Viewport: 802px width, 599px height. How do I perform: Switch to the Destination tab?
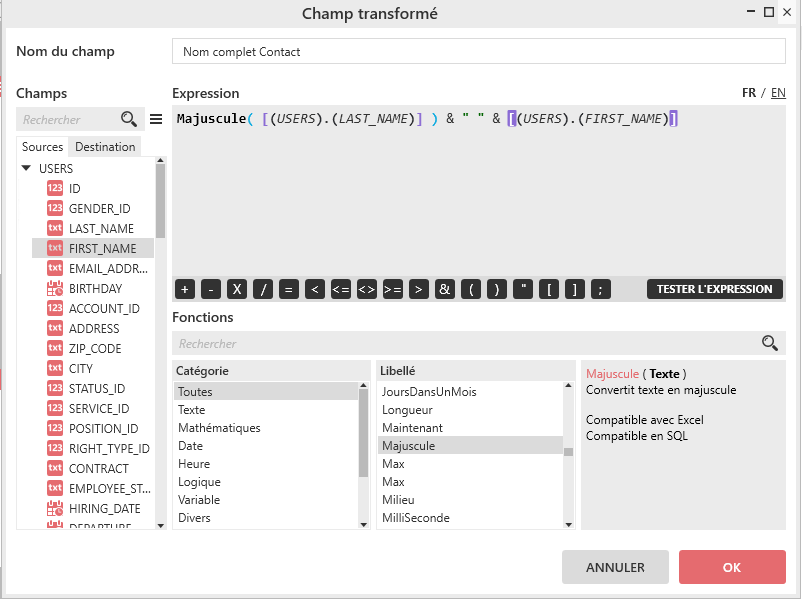tap(105, 147)
